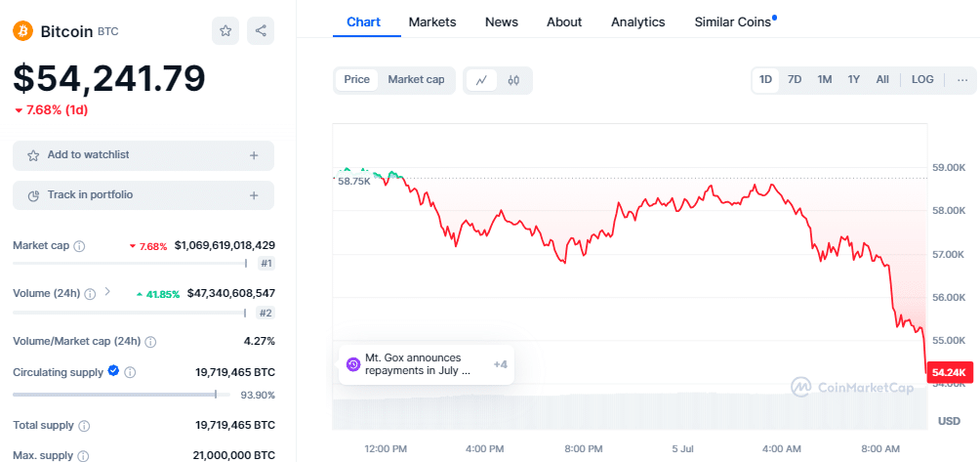This screenshot has height=462, width=980.
Task: Click the Market cap rank progress bar
Action: pos(130,264)
